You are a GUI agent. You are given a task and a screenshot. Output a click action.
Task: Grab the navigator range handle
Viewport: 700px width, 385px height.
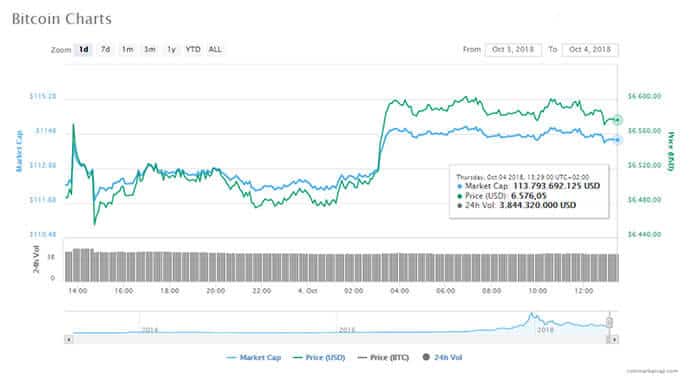point(609,322)
